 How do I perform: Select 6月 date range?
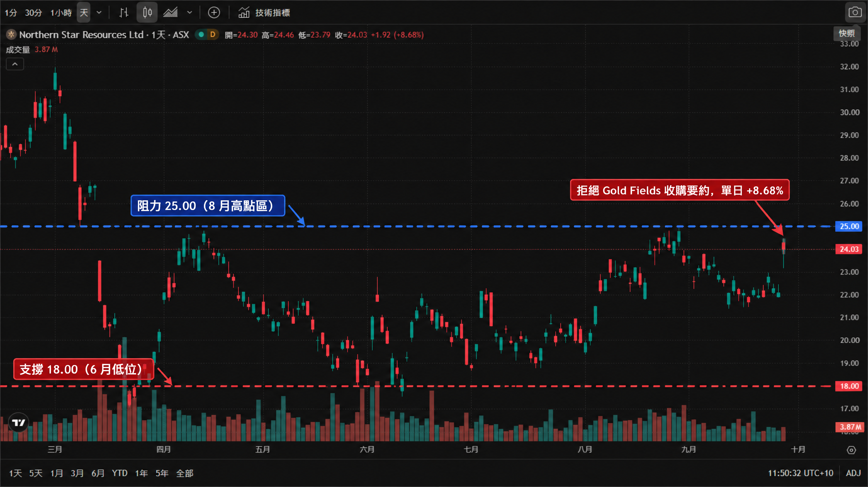point(98,473)
